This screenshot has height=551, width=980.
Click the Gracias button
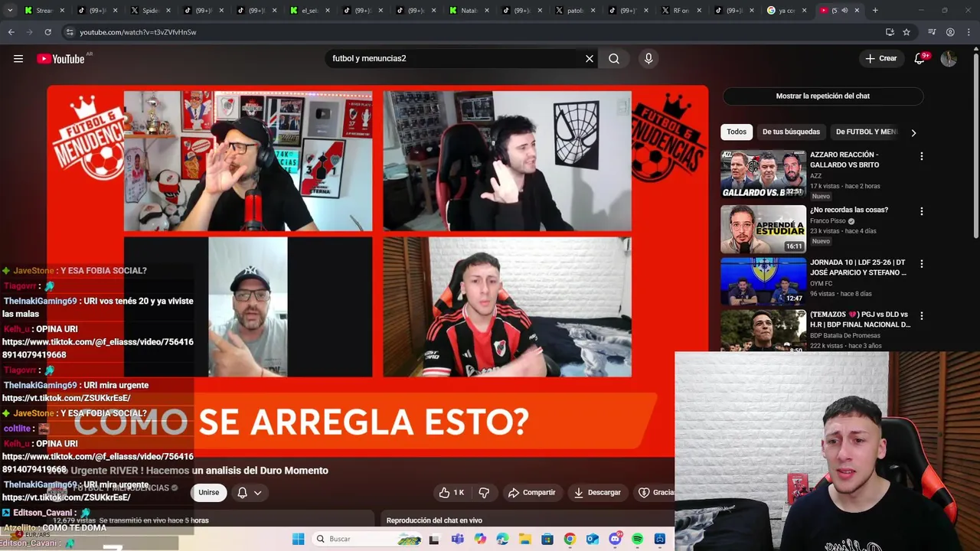click(x=655, y=493)
